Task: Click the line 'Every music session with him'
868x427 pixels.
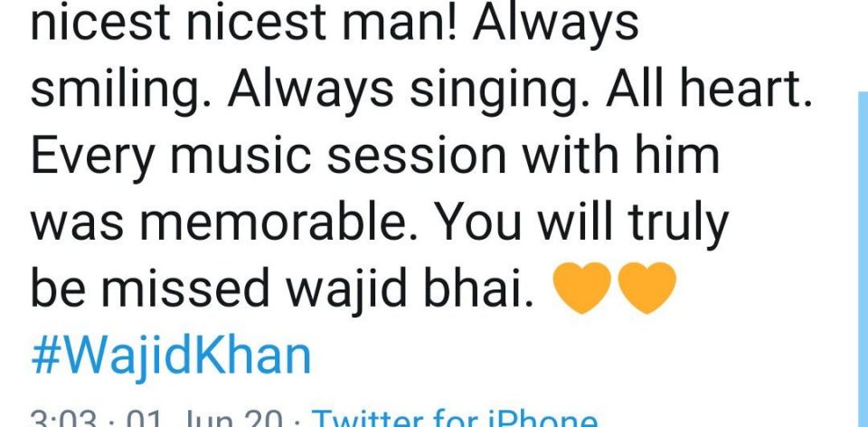Action: 374,157
